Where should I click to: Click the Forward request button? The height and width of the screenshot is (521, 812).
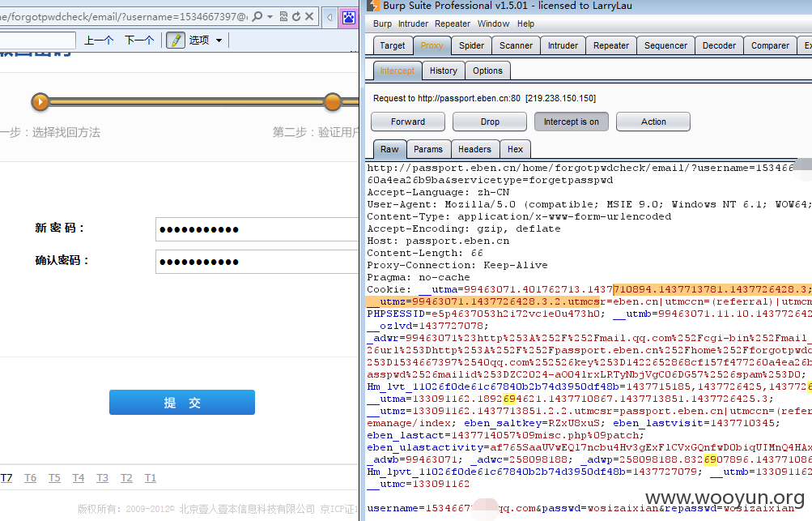tap(408, 122)
